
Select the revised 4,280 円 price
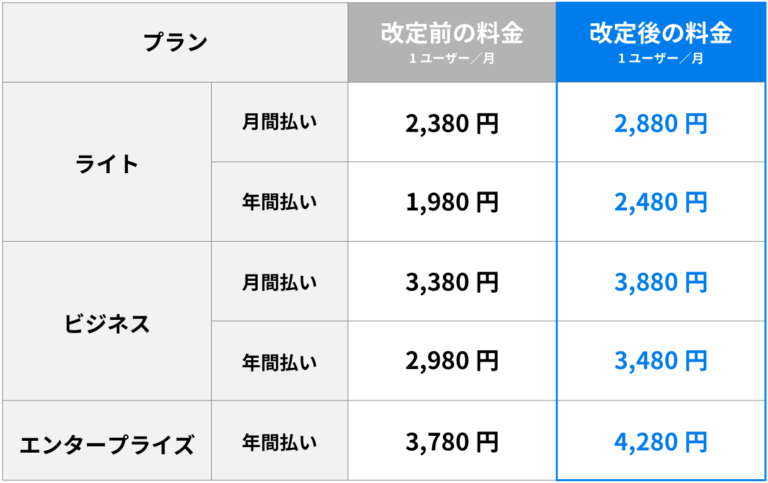660,442
